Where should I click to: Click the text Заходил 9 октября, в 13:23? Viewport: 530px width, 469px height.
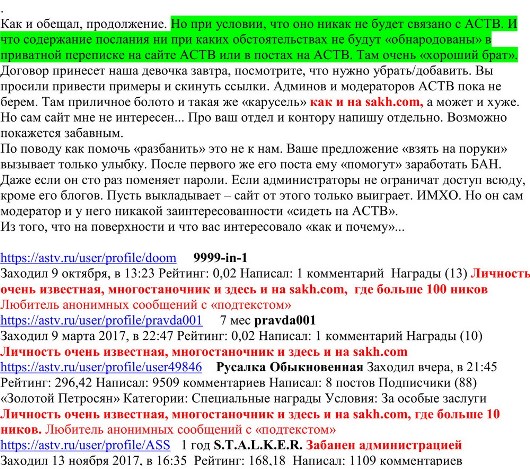[78, 274]
